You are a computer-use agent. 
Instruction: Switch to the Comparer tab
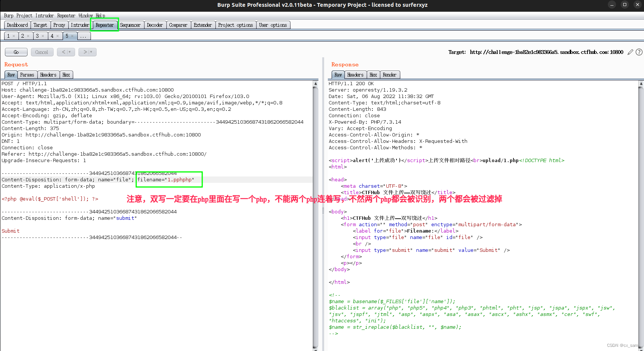[178, 25]
